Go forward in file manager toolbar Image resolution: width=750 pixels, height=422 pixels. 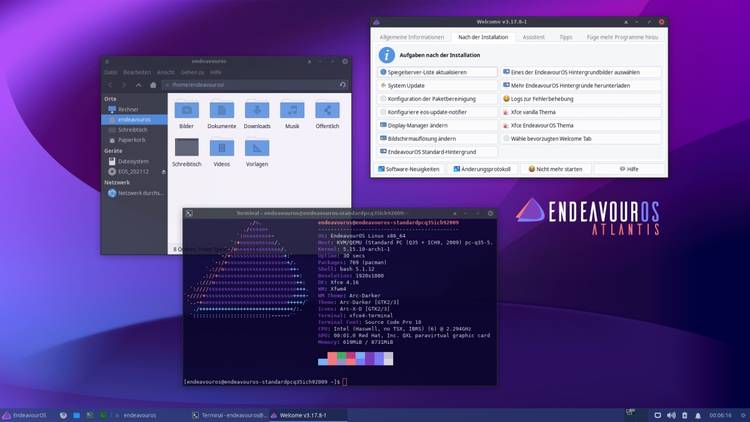click(124, 85)
